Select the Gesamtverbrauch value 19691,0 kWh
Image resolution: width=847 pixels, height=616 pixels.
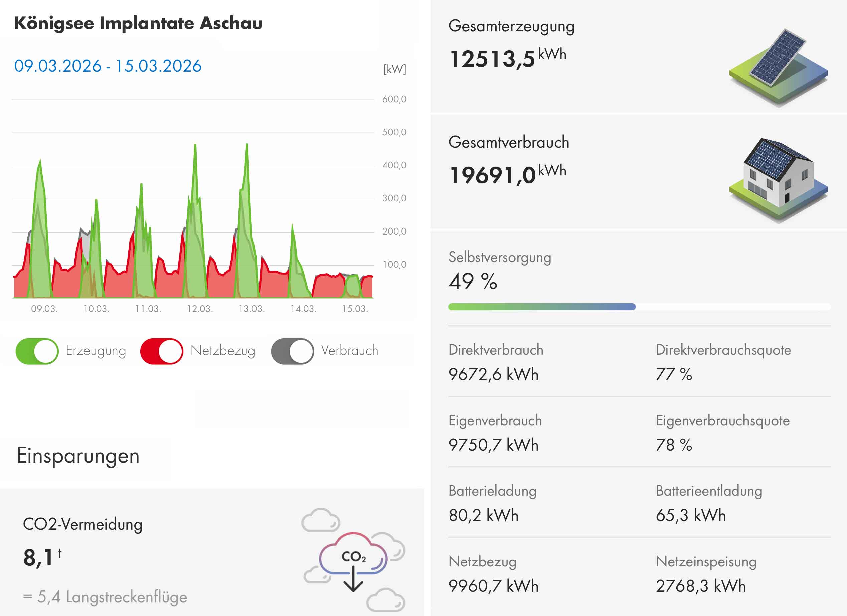click(x=507, y=174)
